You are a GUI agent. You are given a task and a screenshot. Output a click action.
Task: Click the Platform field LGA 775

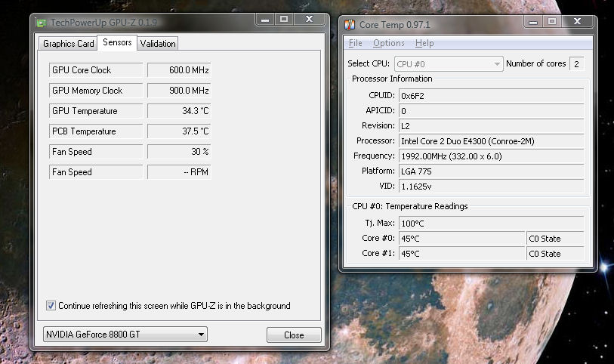tap(492, 171)
